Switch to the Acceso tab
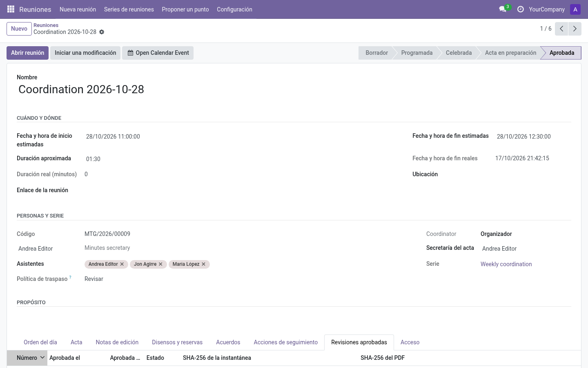The width and height of the screenshot is (588, 368). click(x=410, y=342)
